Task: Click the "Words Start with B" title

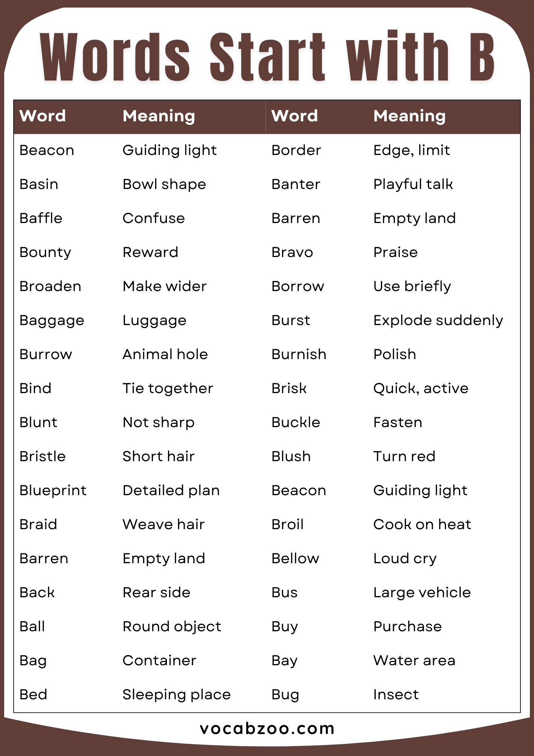Action: (267, 57)
